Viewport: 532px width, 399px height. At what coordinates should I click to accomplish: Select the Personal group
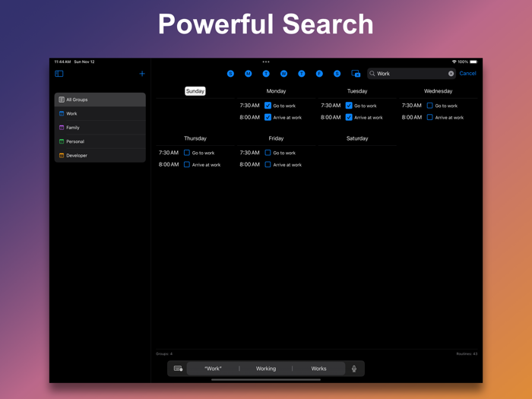click(x=100, y=141)
